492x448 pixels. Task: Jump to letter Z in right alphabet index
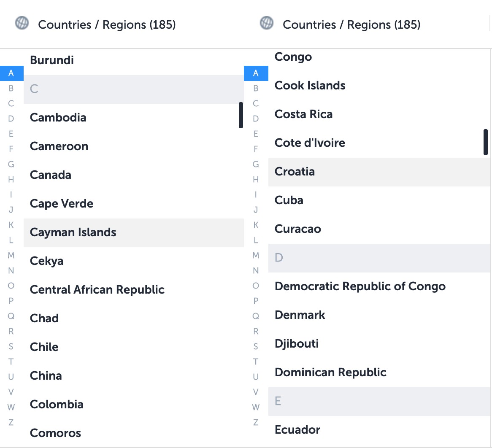point(256,422)
